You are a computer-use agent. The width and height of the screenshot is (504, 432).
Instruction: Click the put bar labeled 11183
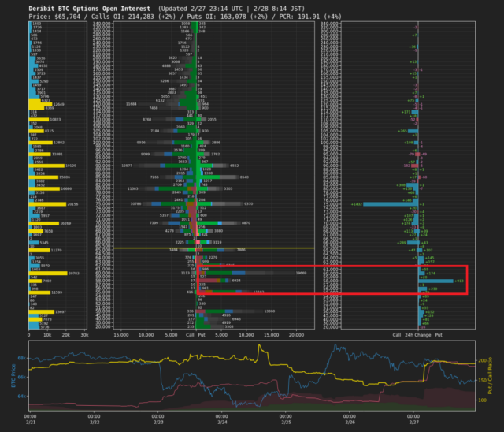228,292
